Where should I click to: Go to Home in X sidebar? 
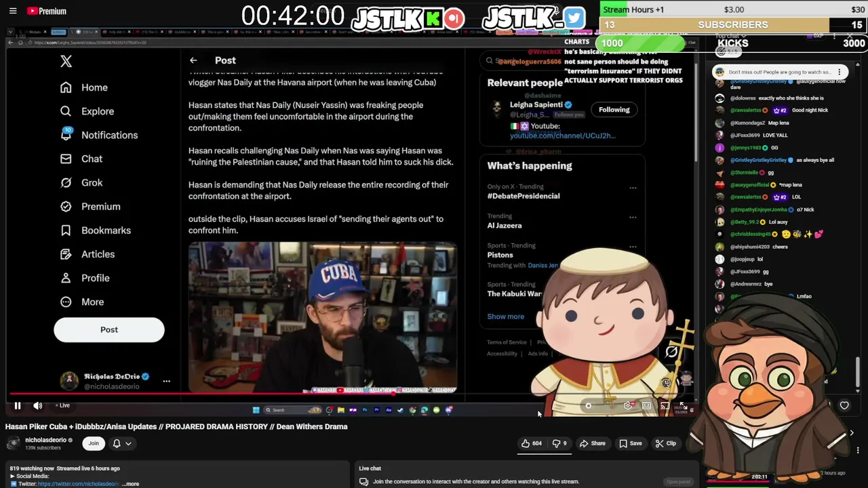coord(94,87)
